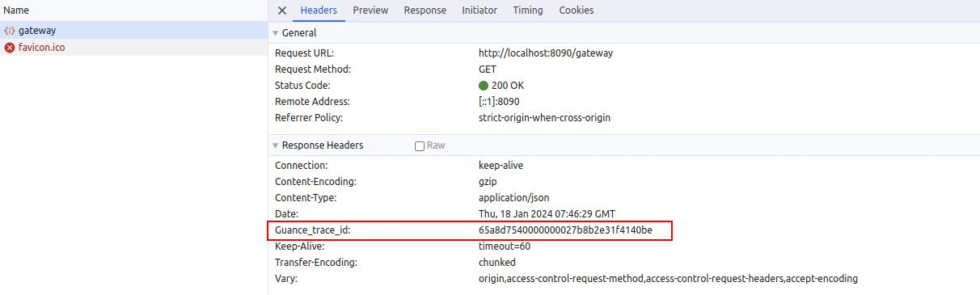This screenshot has width=980, height=295.
Task: Collapse the Response Headers section
Action: tap(276, 145)
